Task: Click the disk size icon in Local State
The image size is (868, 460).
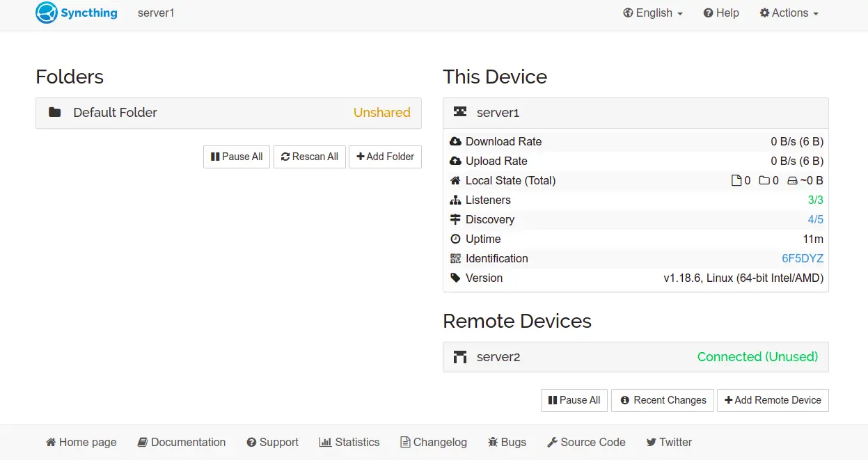Action: pos(792,180)
